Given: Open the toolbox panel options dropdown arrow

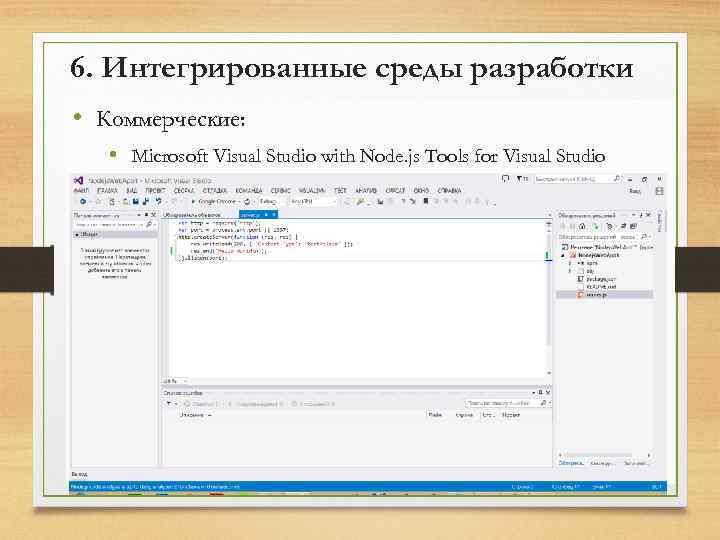Looking at the screenshot, I should pos(139,215).
